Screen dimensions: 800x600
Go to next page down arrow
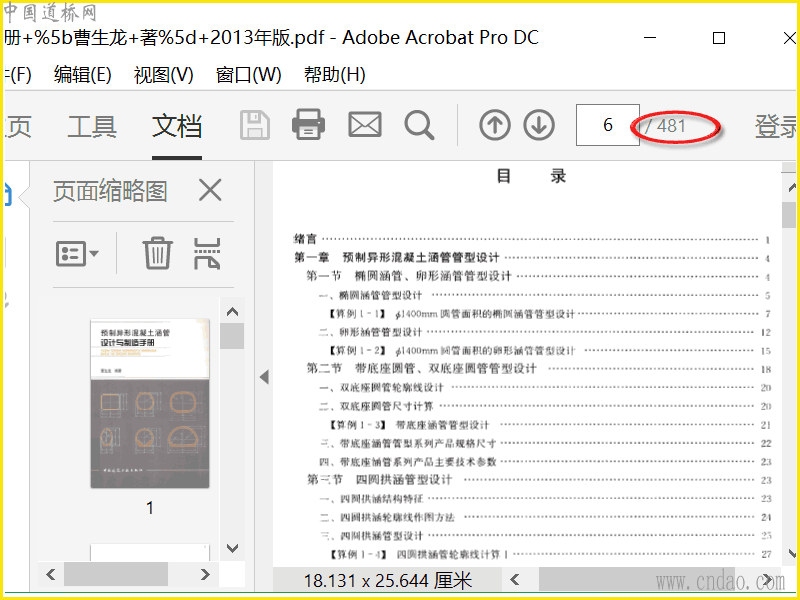pyautogui.click(x=539, y=125)
